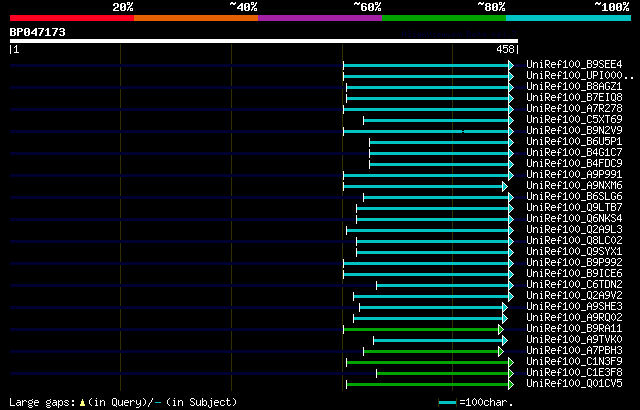Click the cyan alignment bar for C5XT69
The width and height of the screenshot is (640, 410).
[436, 120]
